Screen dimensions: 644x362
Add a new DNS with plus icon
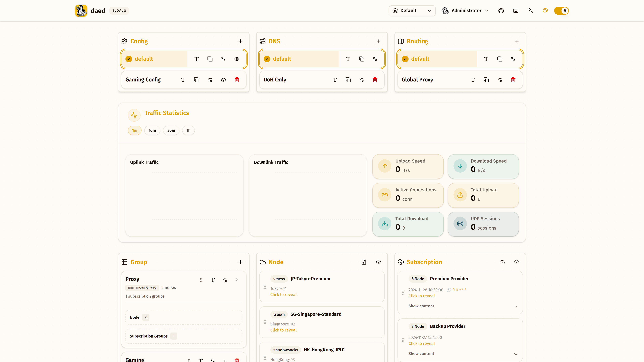pos(379,41)
